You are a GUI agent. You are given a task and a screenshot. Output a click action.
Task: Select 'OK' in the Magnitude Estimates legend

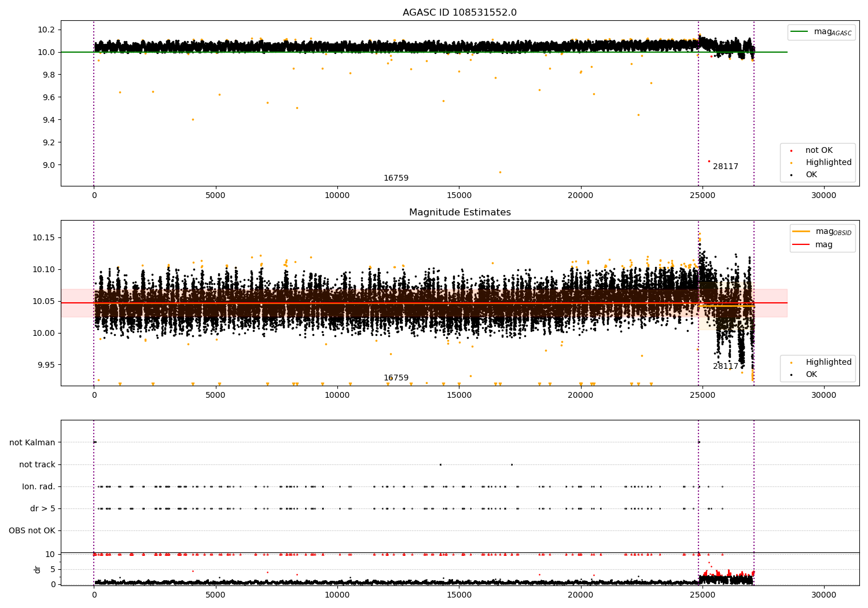[811, 375]
